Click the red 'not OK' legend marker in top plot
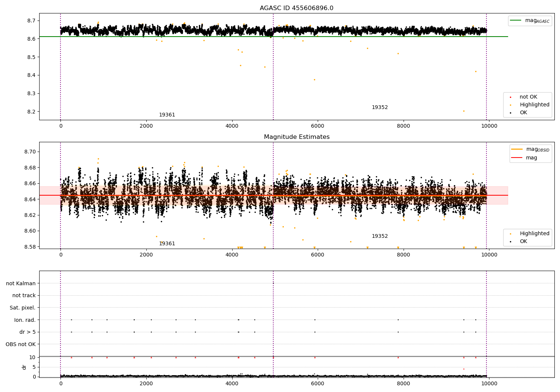The height and width of the screenshot is (392, 560). click(x=510, y=97)
